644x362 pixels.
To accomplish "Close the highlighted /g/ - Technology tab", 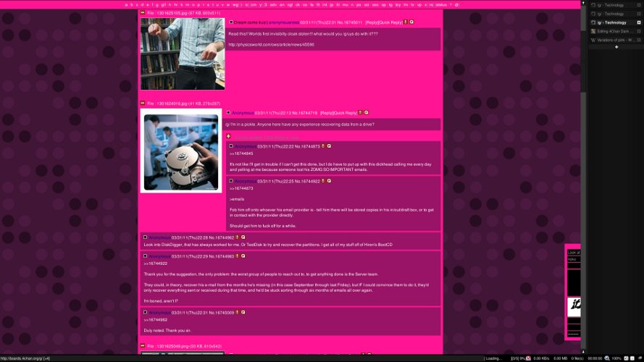I will coord(639,22).
